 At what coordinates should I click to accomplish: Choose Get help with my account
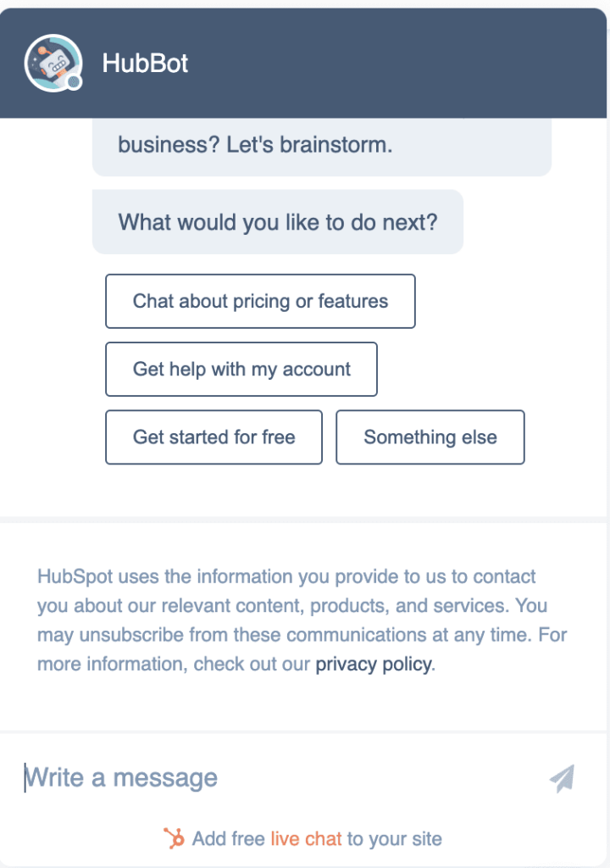click(241, 370)
